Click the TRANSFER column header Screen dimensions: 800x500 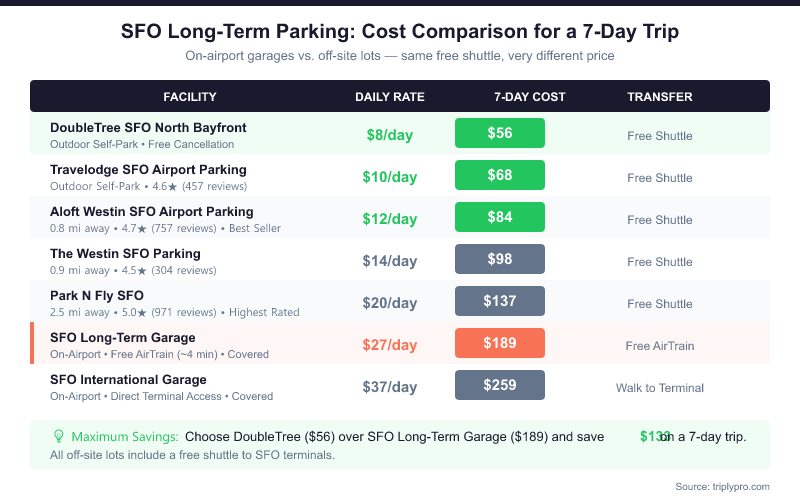point(659,97)
